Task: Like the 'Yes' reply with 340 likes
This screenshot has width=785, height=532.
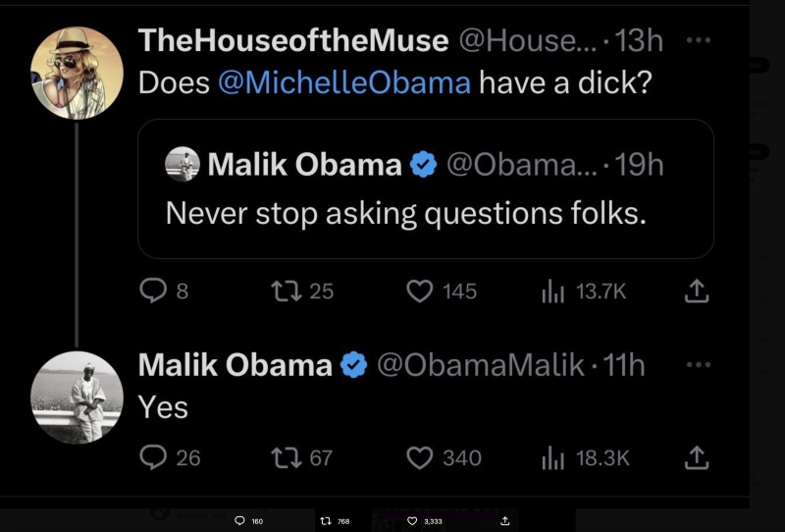Action: (x=420, y=457)
